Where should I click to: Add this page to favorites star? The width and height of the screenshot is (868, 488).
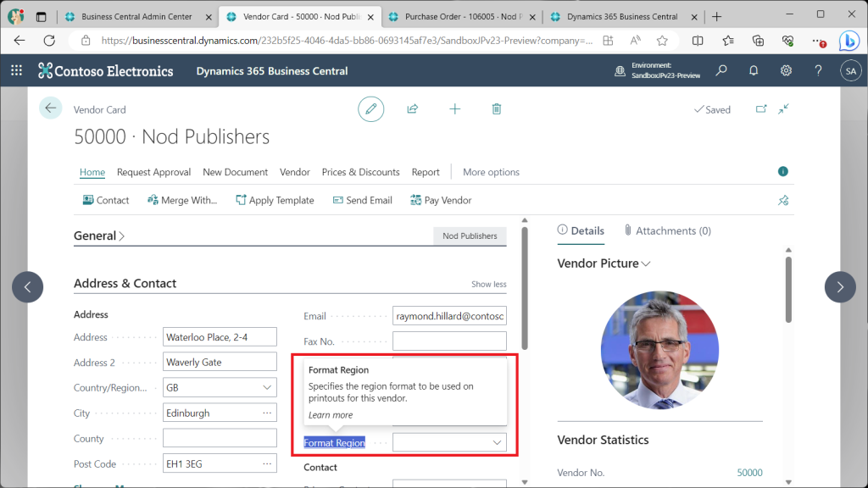click(x=662, y=41)
